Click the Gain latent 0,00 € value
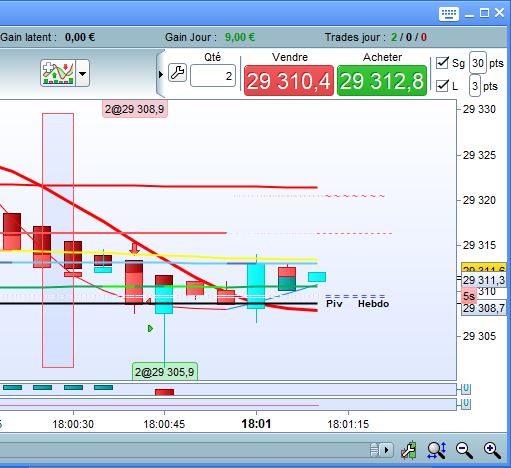Image resolution: width=511 pixels, height=468 pixels. point(80,37)
